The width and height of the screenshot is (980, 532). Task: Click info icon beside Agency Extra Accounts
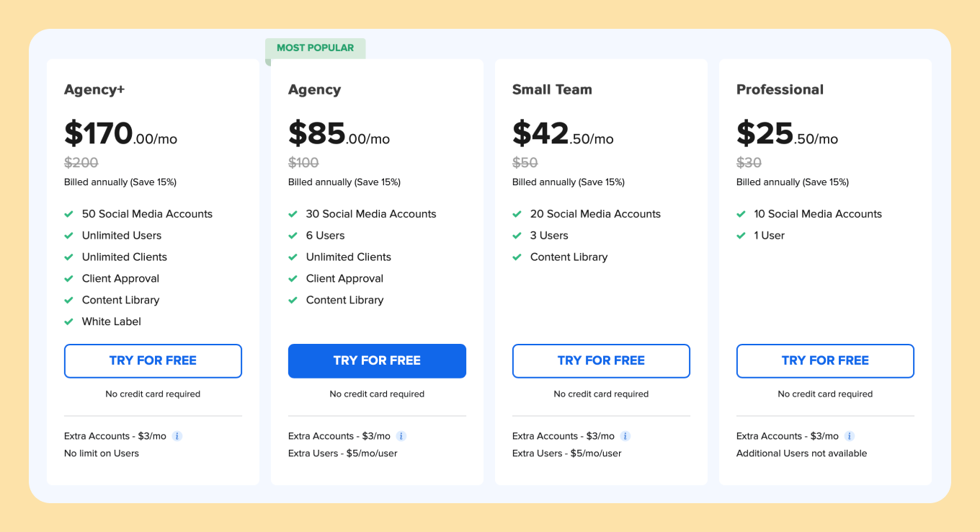click(401, 436)
